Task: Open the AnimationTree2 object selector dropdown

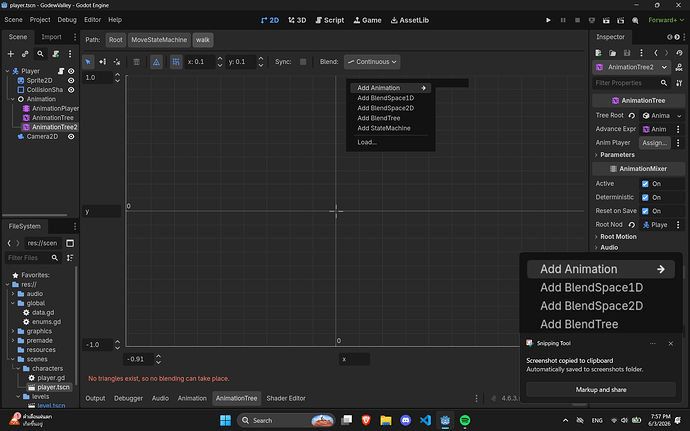Action: [x=631, y=67]
